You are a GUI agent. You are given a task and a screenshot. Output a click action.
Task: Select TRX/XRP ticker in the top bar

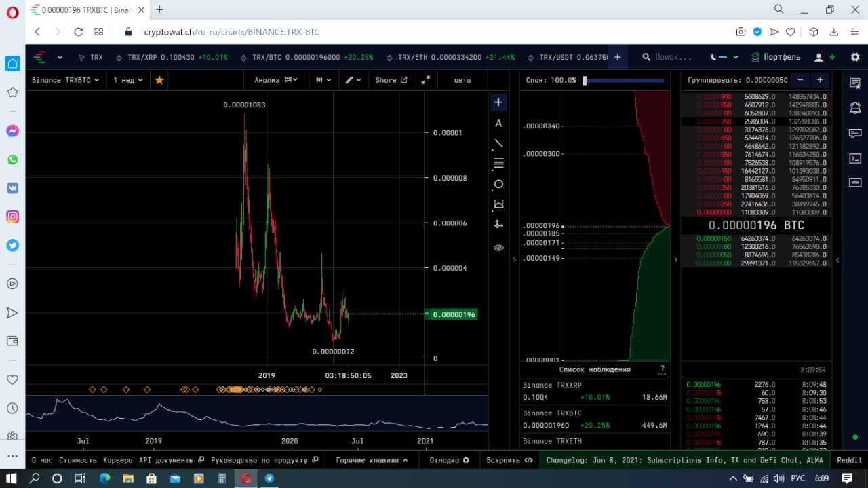point(172,58)
